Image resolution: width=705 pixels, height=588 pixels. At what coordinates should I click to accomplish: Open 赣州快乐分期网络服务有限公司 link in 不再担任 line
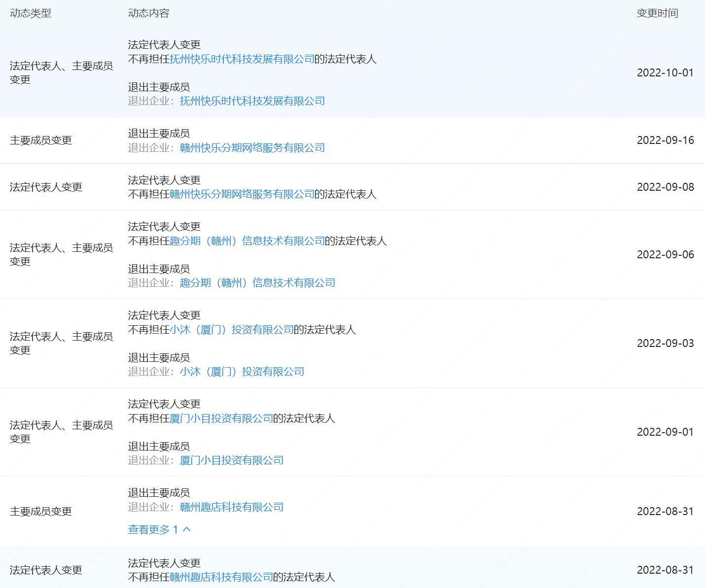click(x=242, y=194)
